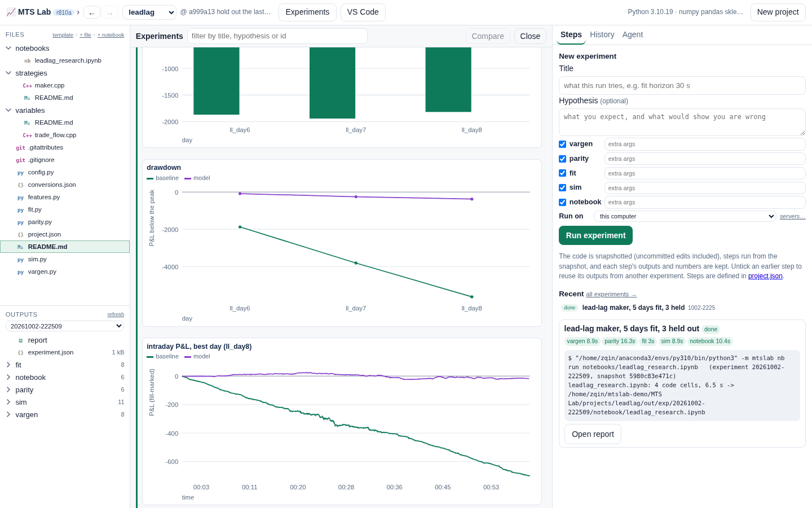
Task: Uncheck the fit step checkbox
Action: tap(562, 173)
